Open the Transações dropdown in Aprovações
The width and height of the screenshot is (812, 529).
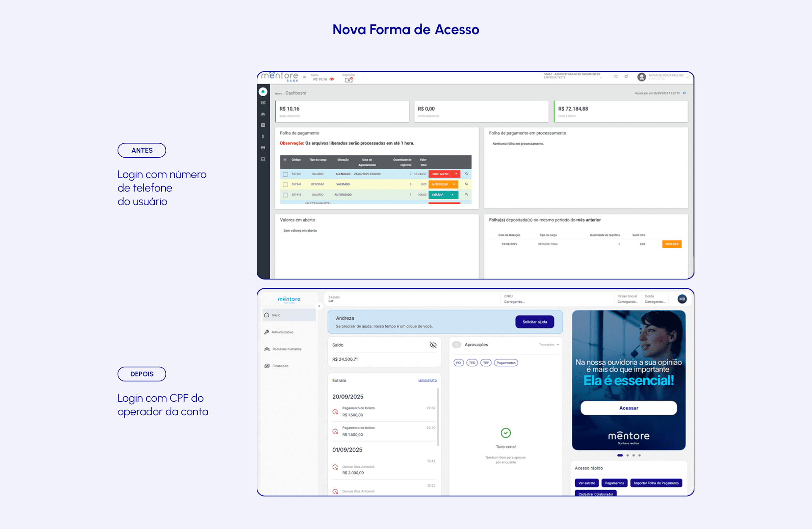549,345
